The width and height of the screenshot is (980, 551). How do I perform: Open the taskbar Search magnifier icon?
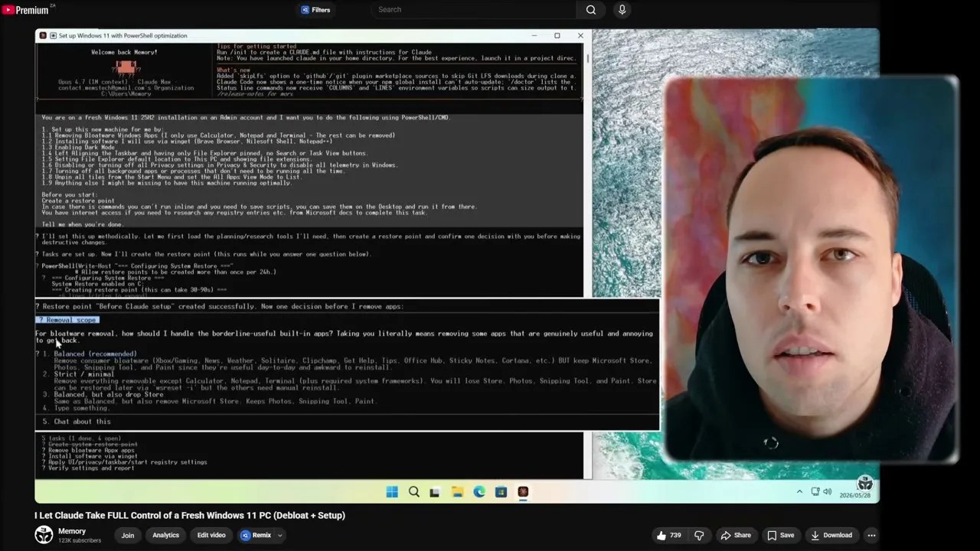click(x=414, y=492)
